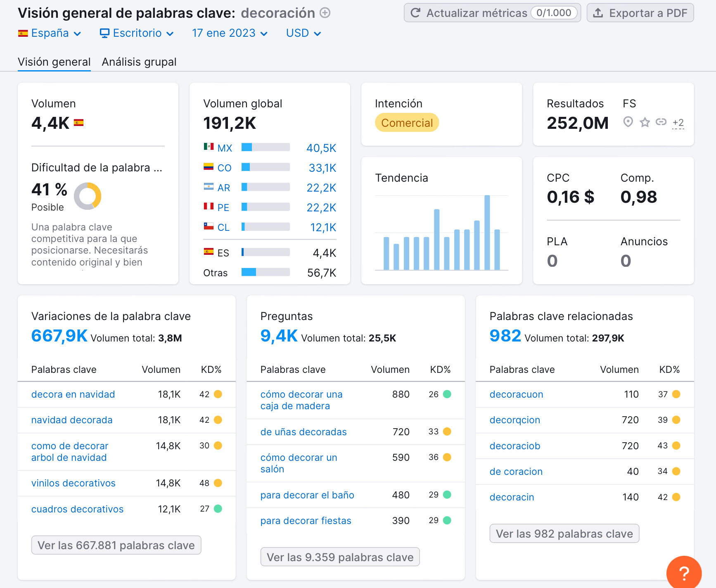
Task: Click the Comercial intent badge
Action: point(407,123)
